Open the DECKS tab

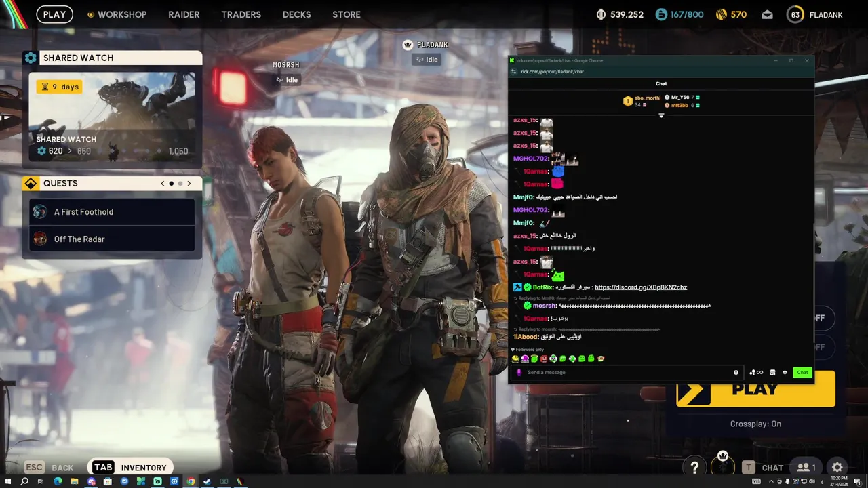point(296,14)
